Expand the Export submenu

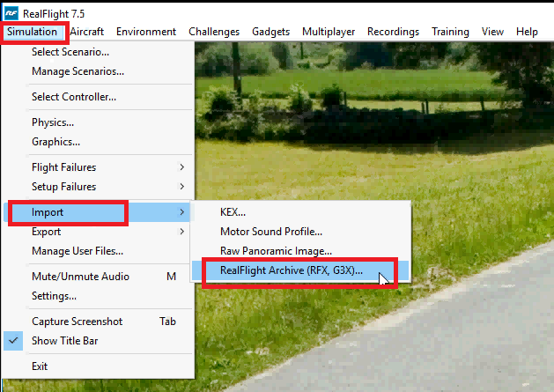click(47, 232)
